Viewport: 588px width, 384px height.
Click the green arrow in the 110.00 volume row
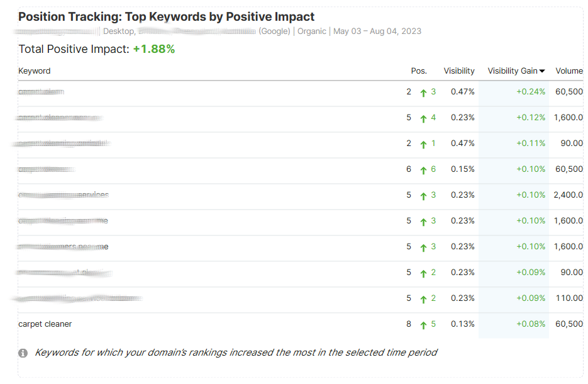coord(423,299)
